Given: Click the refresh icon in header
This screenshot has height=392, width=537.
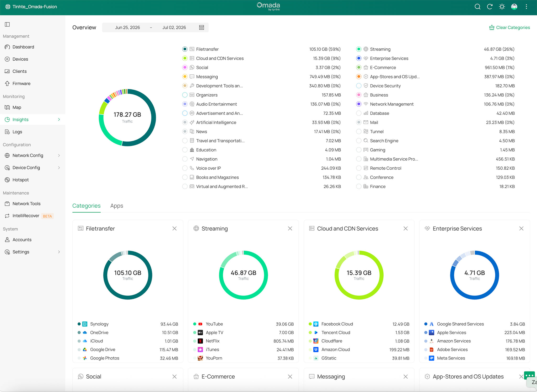Looking at the screenshot, I should [490, 7].
